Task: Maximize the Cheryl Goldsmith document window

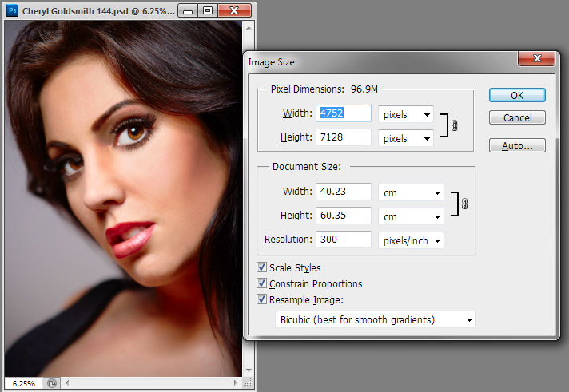Action: (x=208, y=11)
